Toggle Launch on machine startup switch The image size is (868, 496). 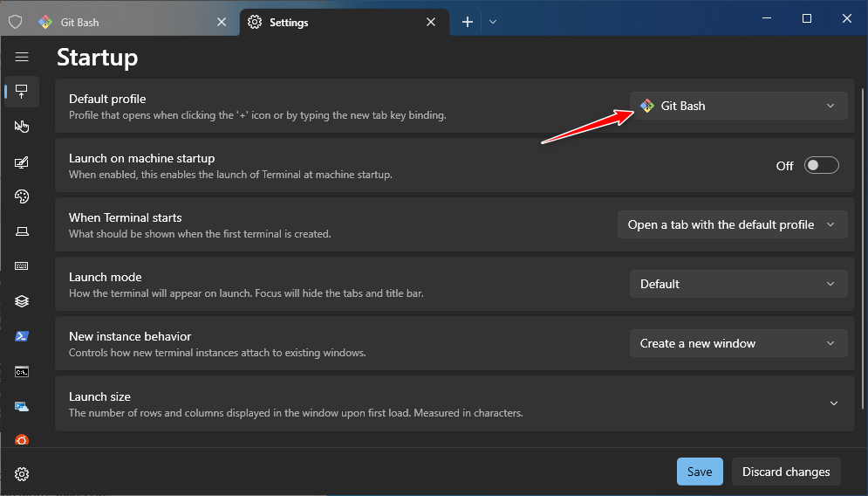(x=821, y=165)
